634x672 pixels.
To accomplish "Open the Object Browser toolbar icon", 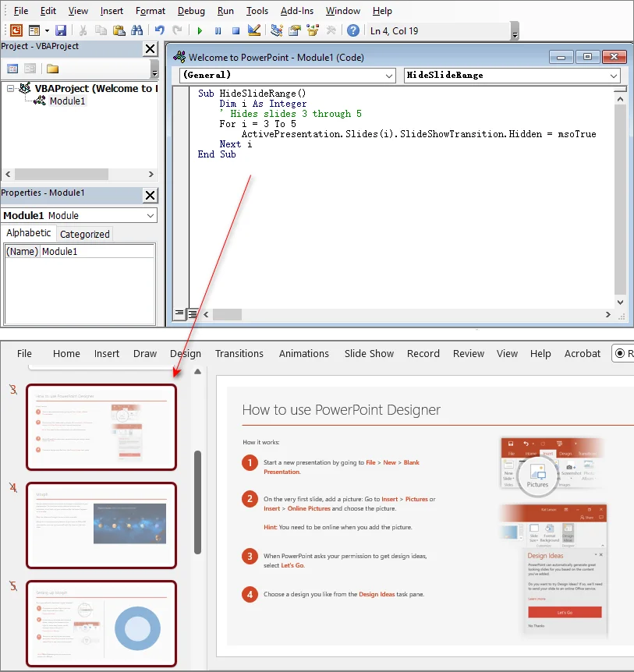I will (313, 30).
